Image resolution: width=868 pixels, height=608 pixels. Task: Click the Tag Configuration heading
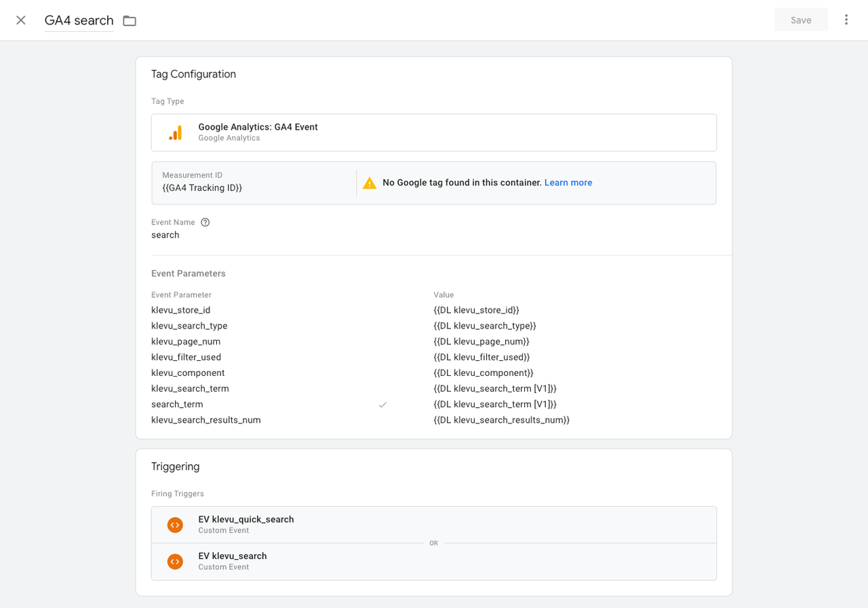click(193, 74)
